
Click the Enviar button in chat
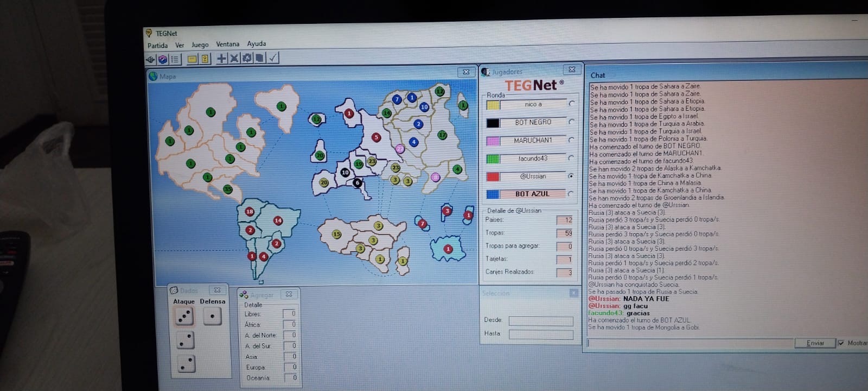point(815,343)
